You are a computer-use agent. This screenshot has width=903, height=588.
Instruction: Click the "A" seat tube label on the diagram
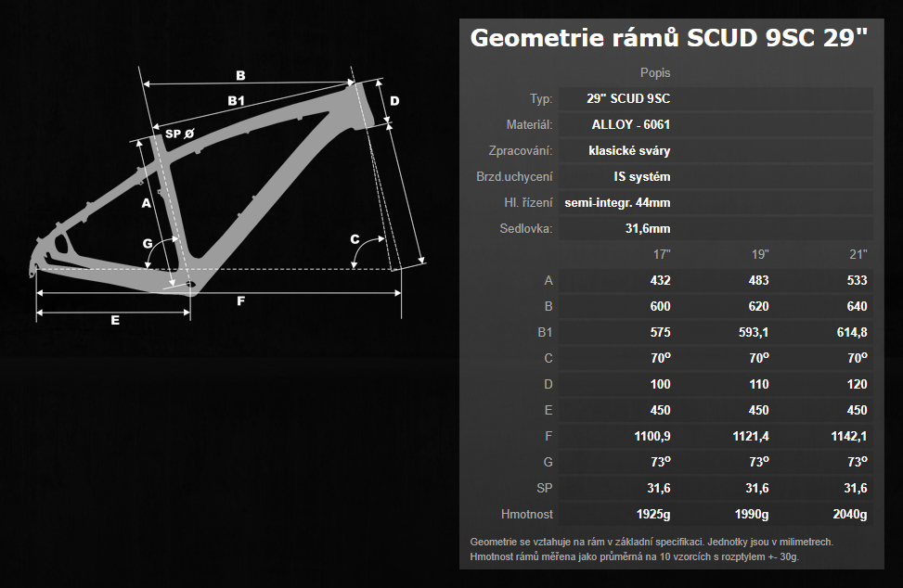tap(147, 203)
